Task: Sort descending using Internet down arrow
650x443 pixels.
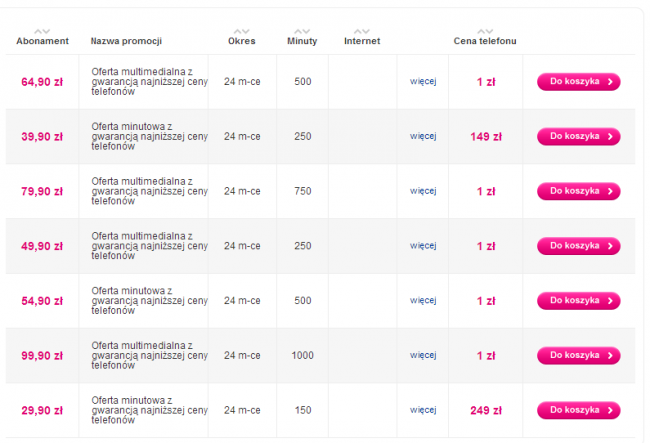Action: (x=366, y=31)
